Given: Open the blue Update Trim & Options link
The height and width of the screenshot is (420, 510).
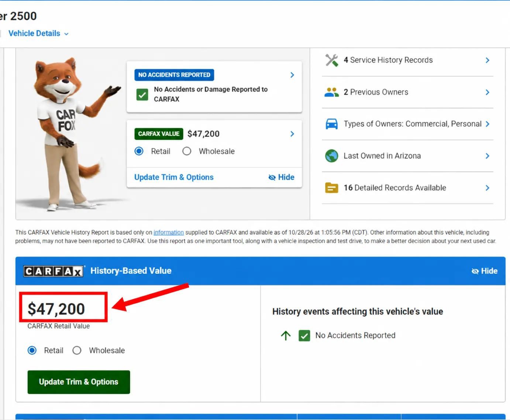Looking at the screenshot, I should [174, 177].
